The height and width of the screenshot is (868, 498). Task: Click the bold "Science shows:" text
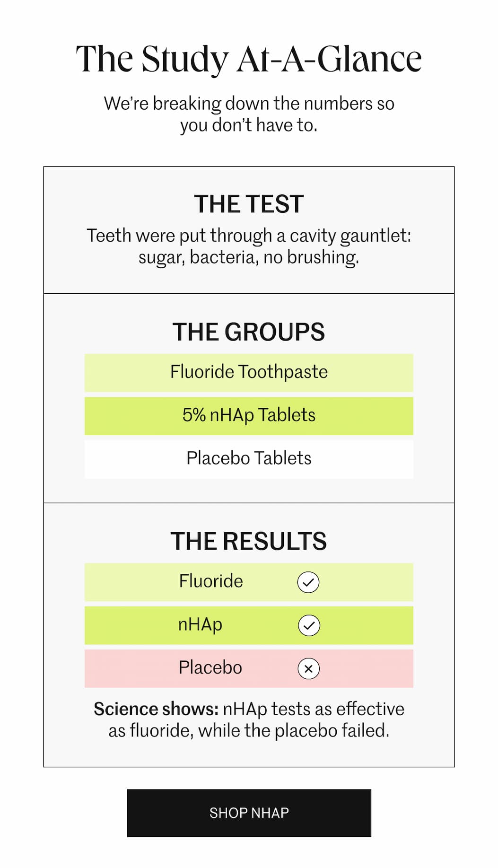[x=156, y=709]
